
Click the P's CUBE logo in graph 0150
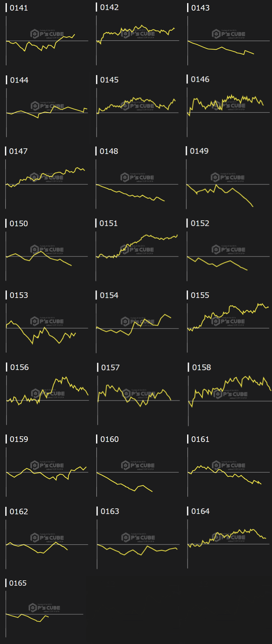pyautogui.click(x=47, y=250)
